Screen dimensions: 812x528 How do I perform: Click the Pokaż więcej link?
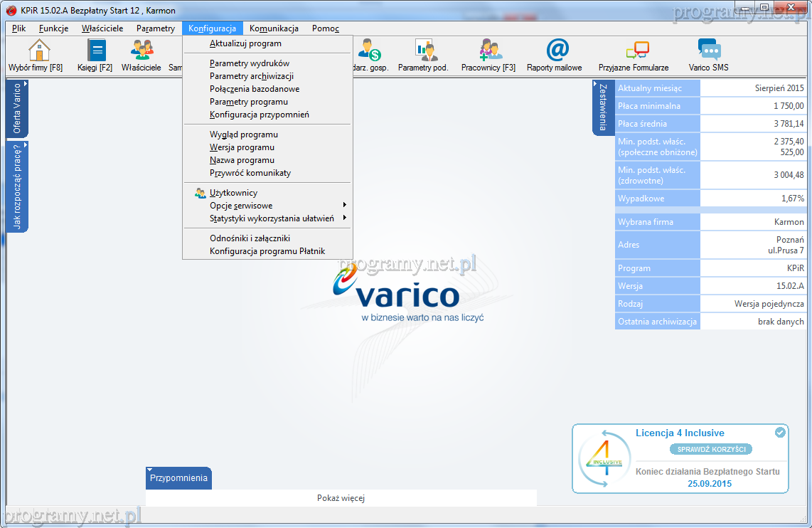341,498
